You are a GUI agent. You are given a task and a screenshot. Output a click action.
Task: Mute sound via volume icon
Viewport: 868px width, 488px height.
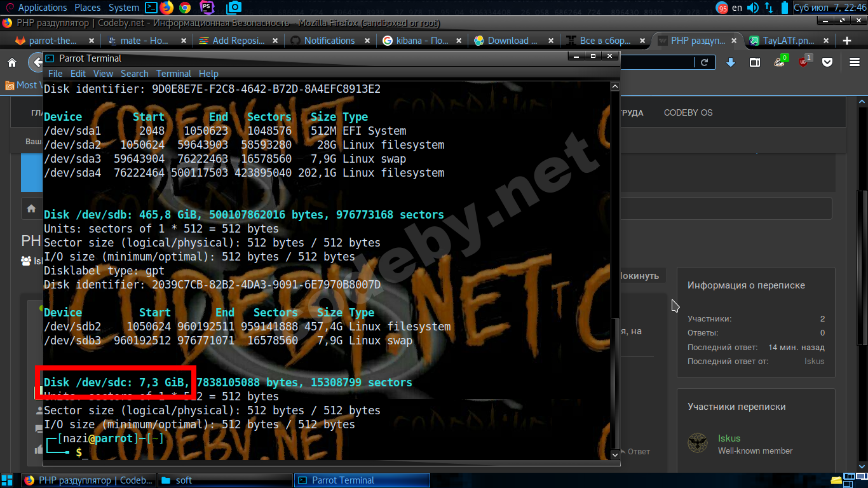(x=752, y=8)
